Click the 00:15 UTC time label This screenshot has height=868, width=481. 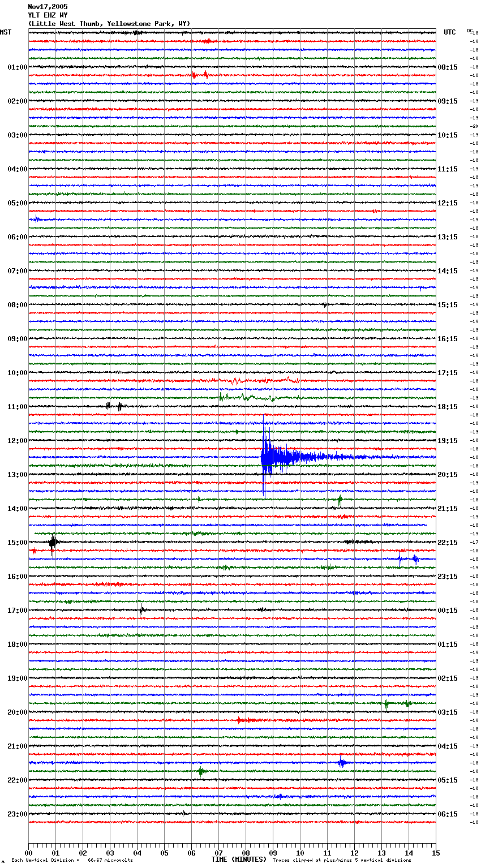pyautogui.click(x=448, y=611)
